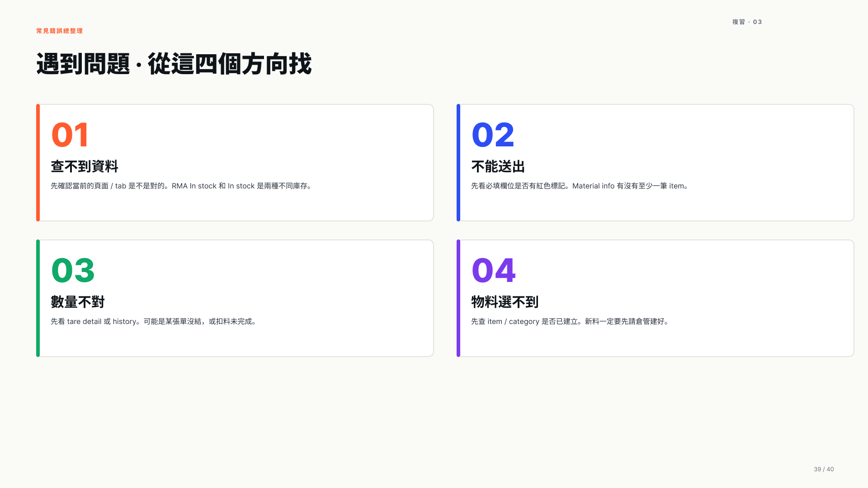Click the page counter 39 / 40

pos(824,469)
